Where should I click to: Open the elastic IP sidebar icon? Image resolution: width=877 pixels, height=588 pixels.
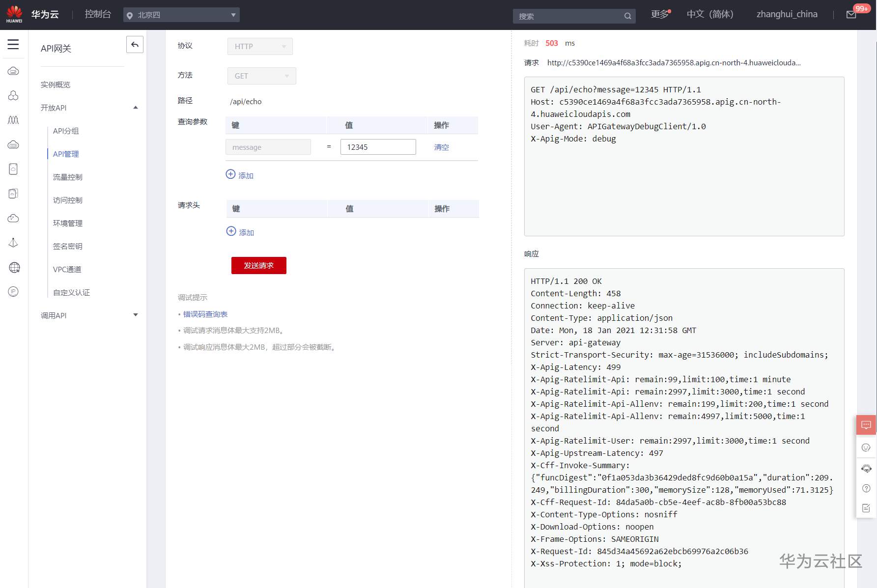[x=13, y=292]
